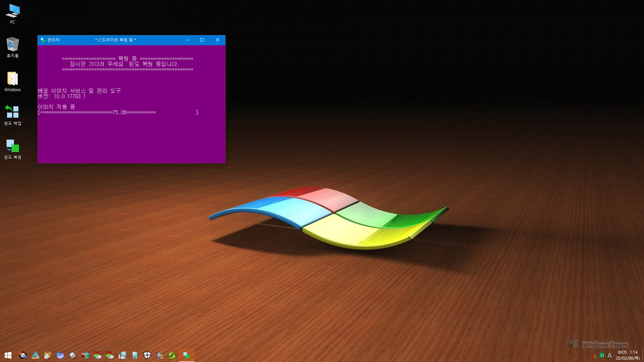Viewport: 644px width, 362px height.
Task: Select the active 윈도 복원 taskbar button
Action: tap(186, 355)
